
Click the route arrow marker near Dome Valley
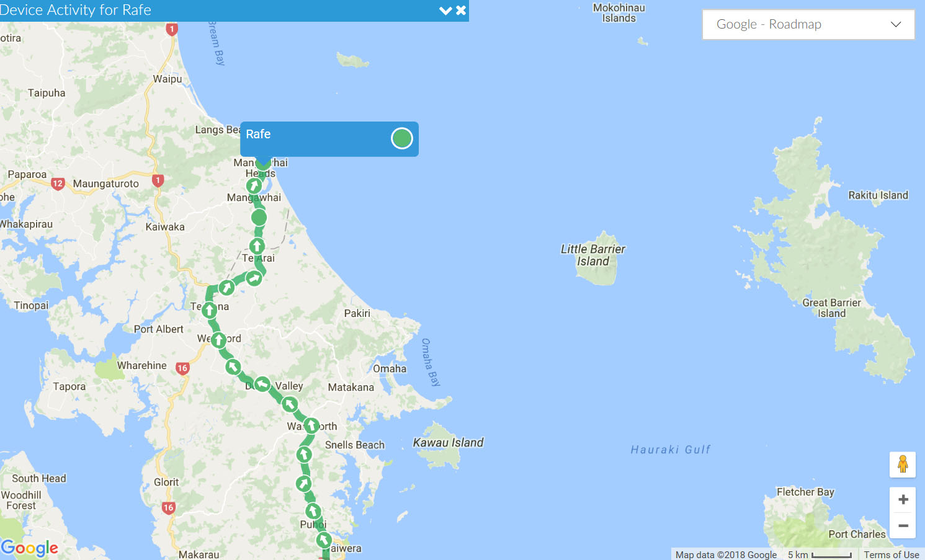[x=262, y=384]
